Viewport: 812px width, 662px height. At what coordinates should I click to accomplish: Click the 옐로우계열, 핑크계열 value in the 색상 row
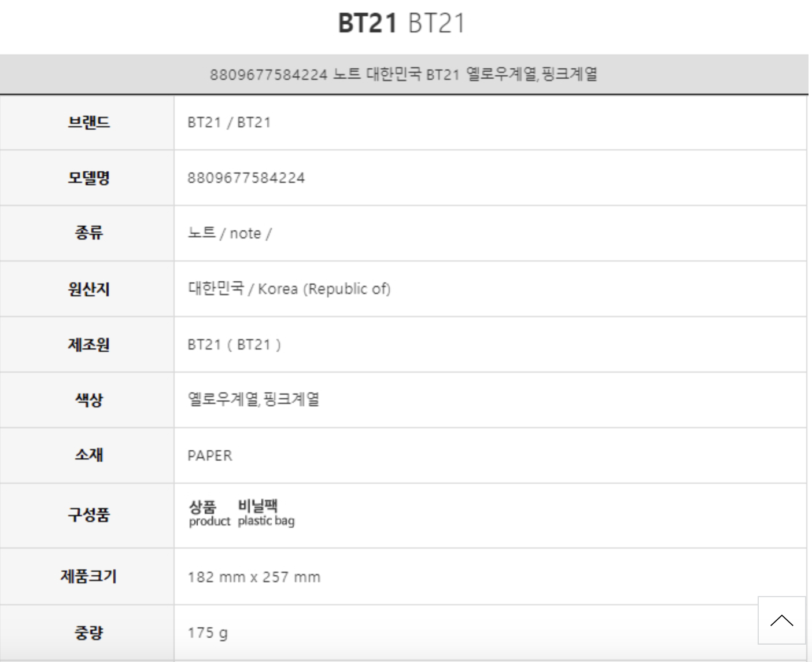(253, 399)
